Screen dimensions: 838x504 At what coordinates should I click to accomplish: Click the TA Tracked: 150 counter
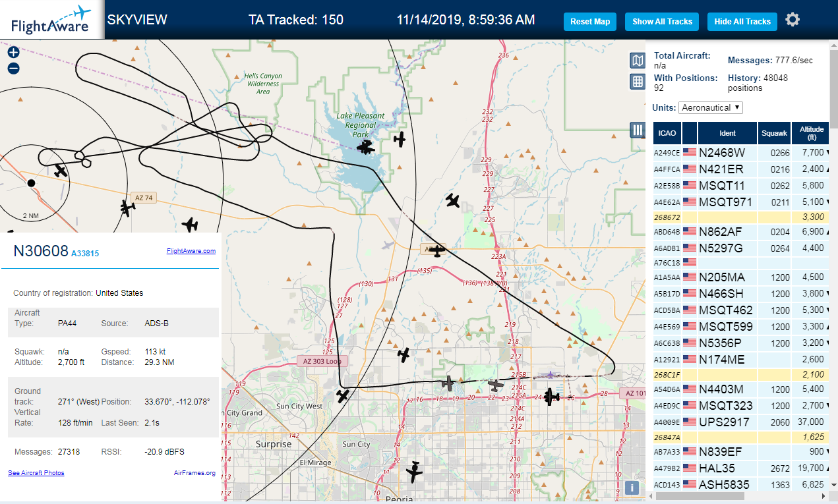tap(296, 20)
